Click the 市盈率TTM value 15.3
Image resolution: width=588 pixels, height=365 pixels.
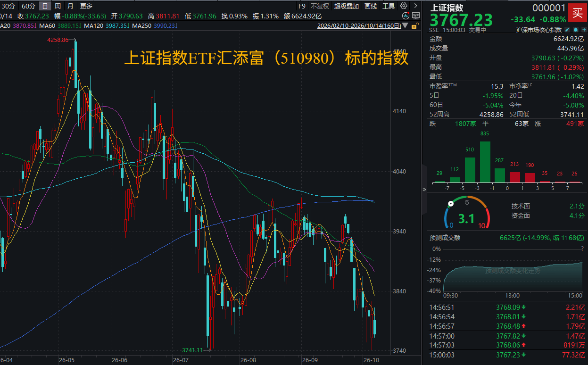tap(497, 86)
